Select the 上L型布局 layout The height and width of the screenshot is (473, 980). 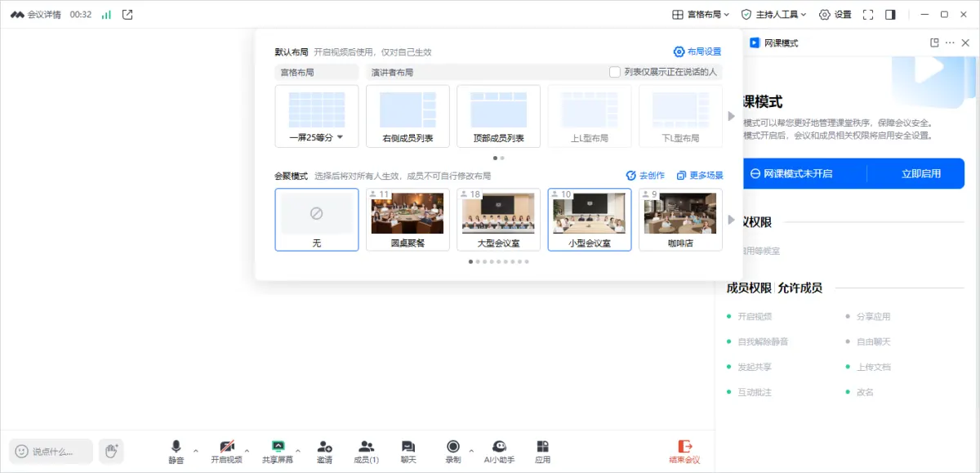tap(590, 116)
